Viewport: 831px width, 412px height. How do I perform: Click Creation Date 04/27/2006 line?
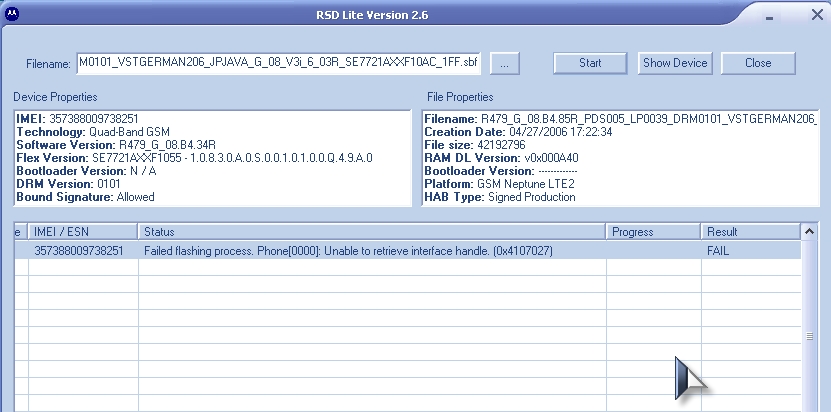518,132
